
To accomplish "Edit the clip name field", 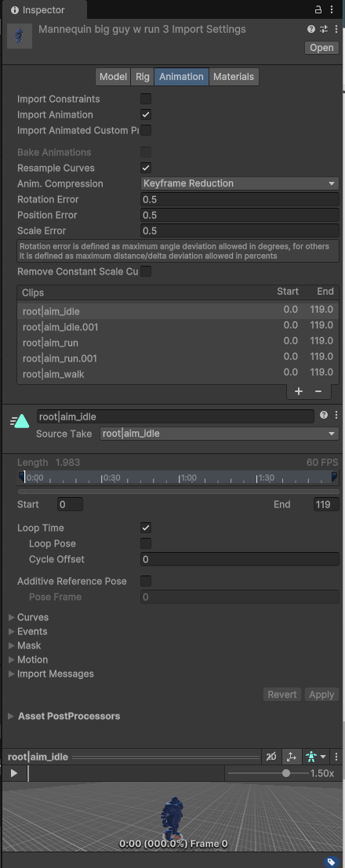I will point(176,416).
